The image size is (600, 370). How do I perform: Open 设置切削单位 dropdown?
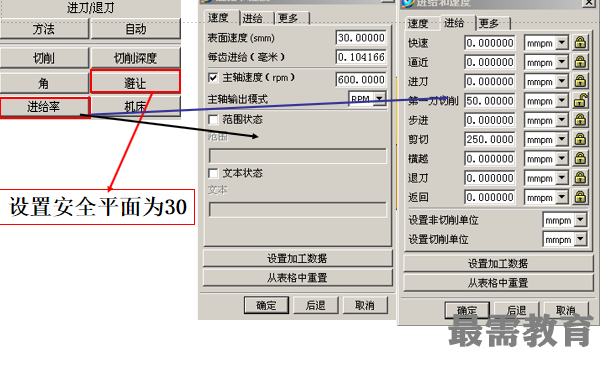580,240
